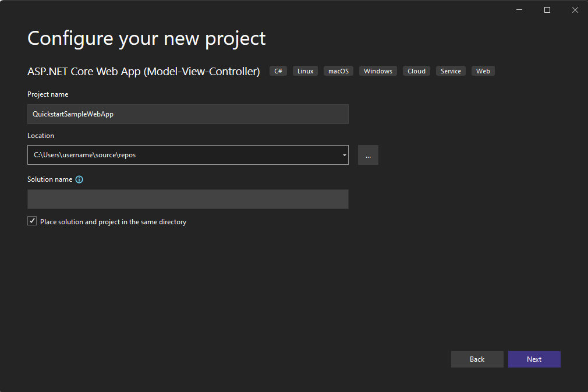
Task: Open the Location dropdown
Action: [x=343, y=155]
